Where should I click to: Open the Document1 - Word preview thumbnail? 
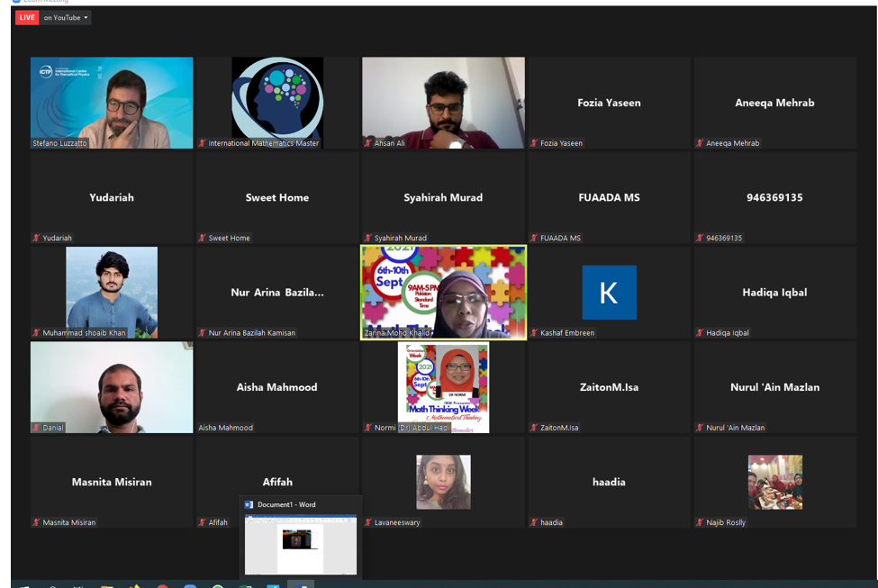(x=301, y=544)
